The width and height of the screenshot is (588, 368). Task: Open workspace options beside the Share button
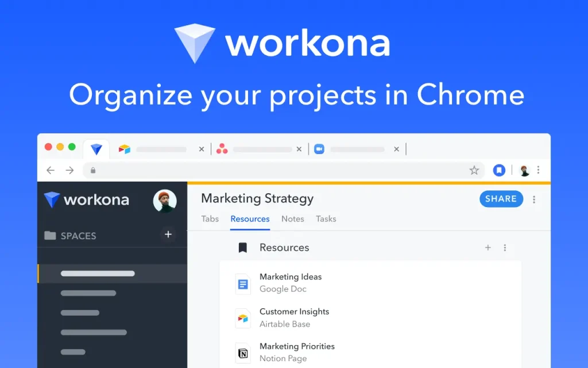[x=534, y=200]
